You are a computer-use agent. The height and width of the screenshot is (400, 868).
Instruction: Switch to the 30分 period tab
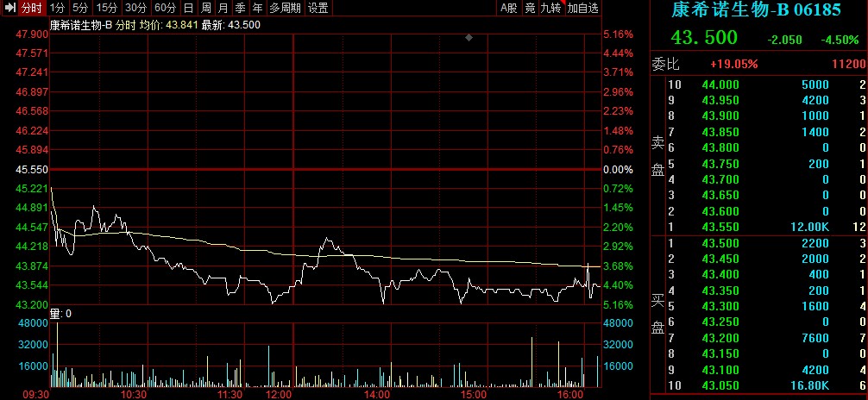click(135, 8)
